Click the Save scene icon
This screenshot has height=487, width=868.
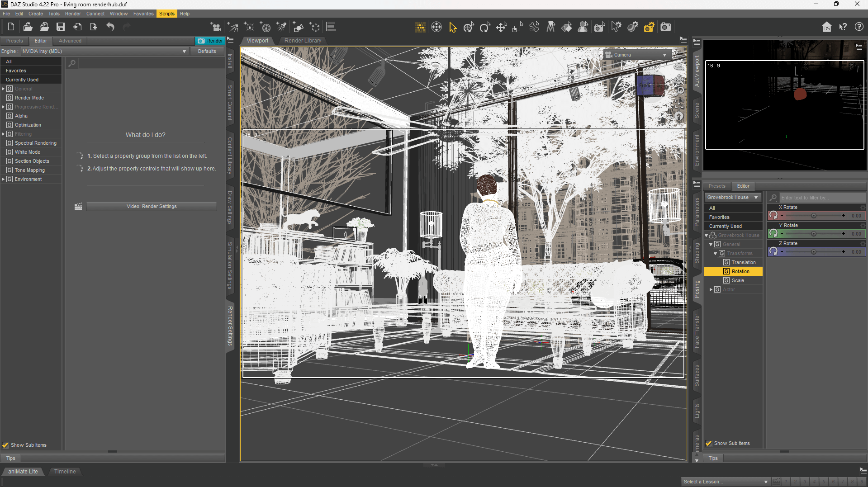60,27
